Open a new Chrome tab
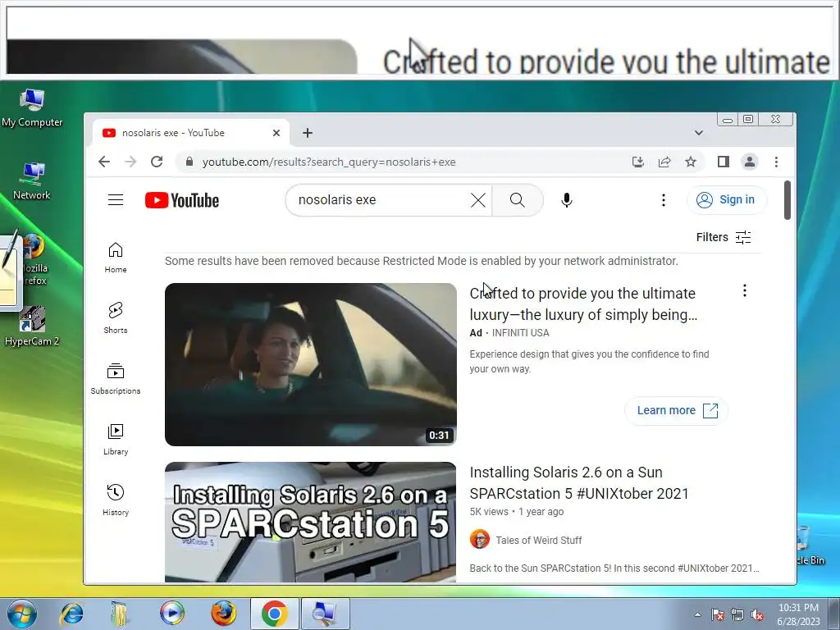 coord(308,133)
